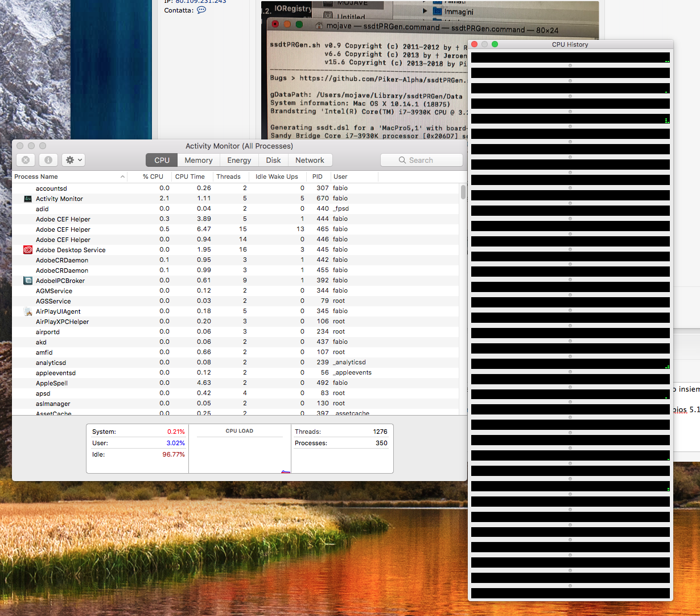
Task: Click the github.com/Piker-Alpha URL in terminal
Action: [x=382, y=79]
